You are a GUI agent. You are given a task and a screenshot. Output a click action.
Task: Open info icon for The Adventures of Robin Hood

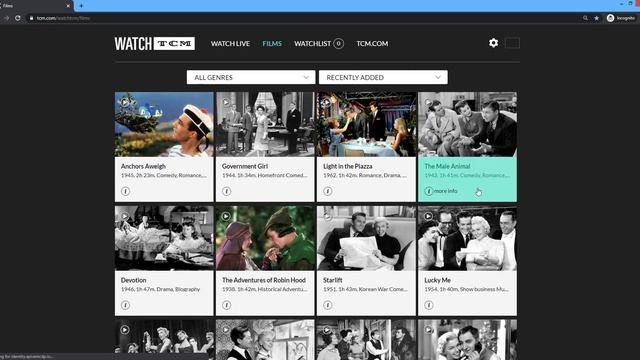(x=227, y=305)
